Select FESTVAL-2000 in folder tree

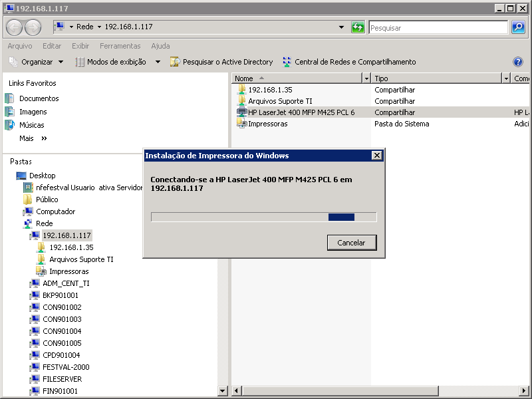[66, 367]
